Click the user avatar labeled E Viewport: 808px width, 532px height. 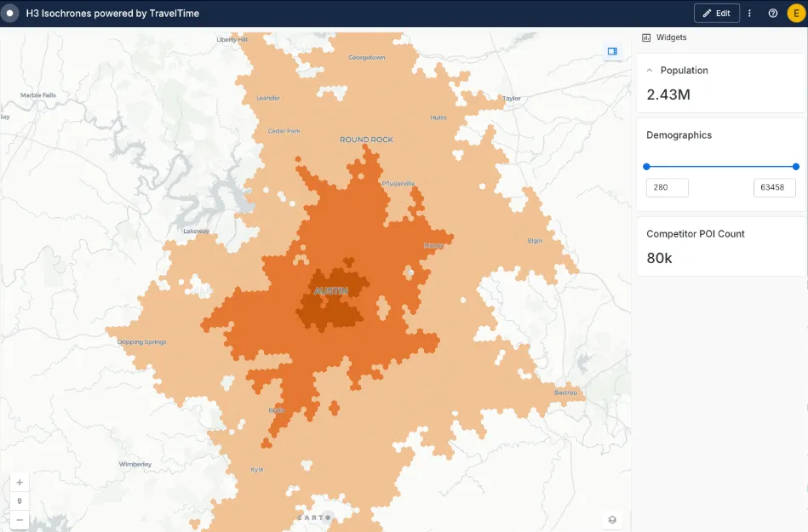tap(796, 14)
